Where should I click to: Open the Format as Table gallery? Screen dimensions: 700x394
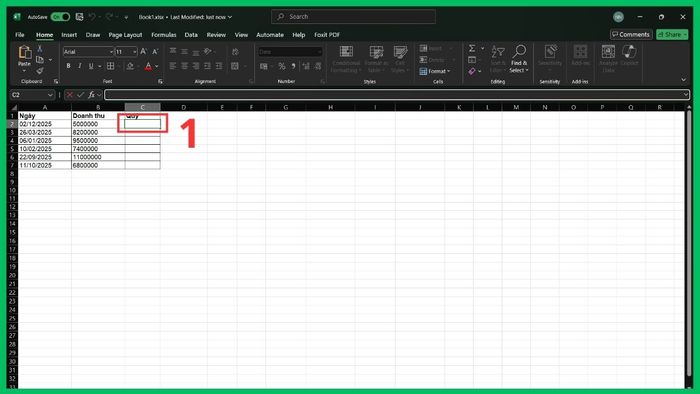pyautogui.click(x=376, y=59)
